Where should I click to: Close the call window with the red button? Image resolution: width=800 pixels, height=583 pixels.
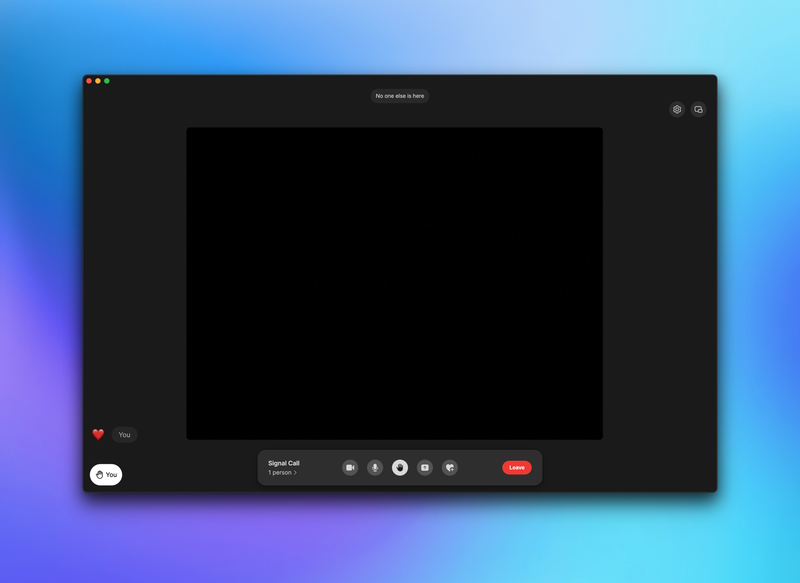[89, 81]
